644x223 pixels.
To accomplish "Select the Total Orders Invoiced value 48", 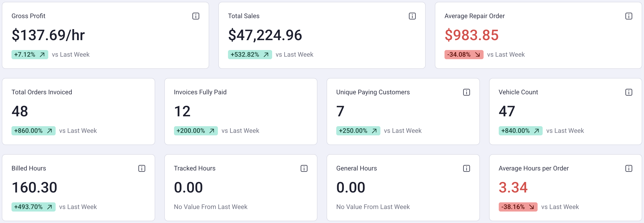I will tap(20, 111).
